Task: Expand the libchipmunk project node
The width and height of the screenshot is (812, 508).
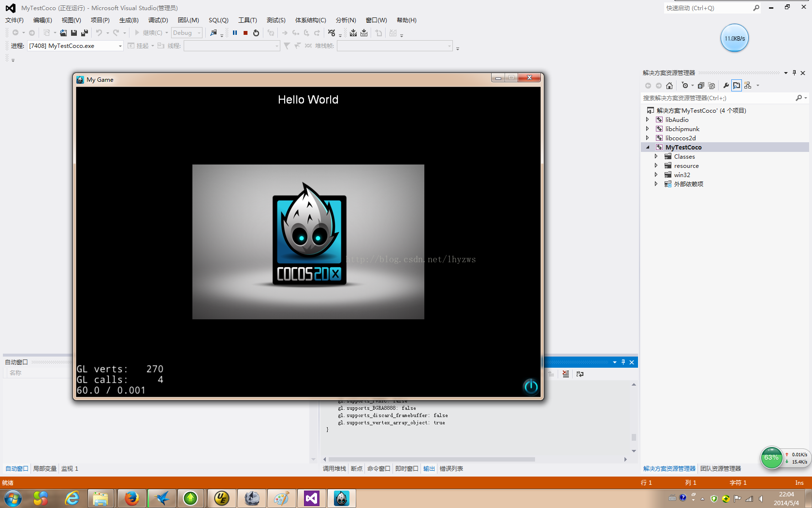Action: (648, 129)
